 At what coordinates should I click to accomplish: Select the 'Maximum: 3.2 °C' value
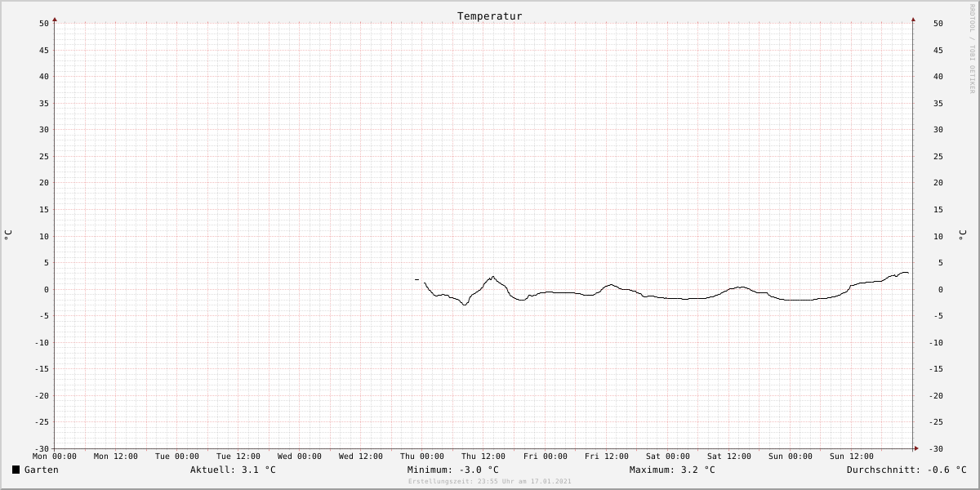[672, 470]
